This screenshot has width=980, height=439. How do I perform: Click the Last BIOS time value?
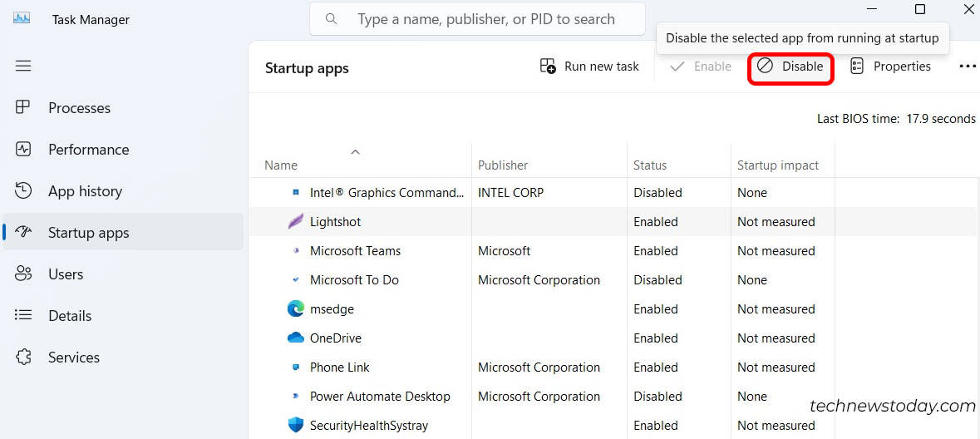tap(941, 118)
